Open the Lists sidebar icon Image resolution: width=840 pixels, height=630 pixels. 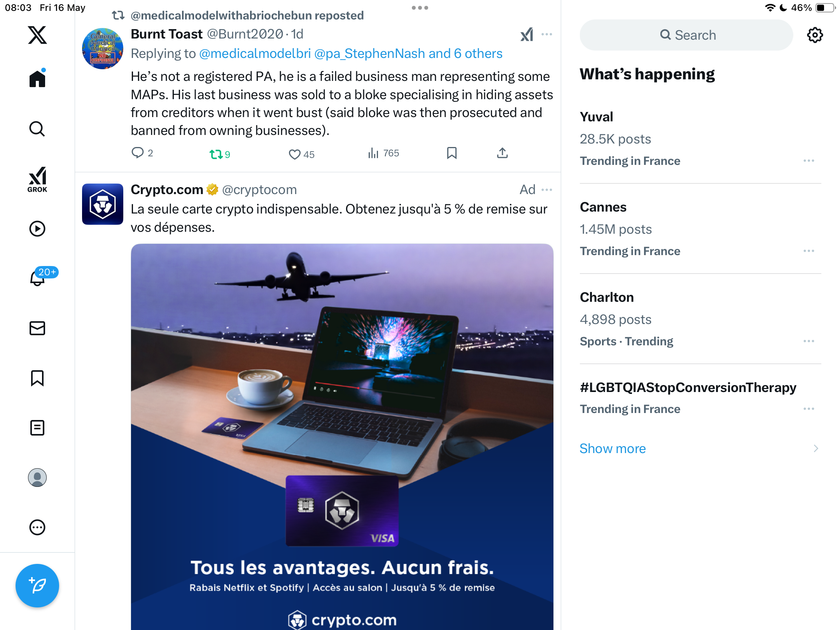pos(37,428)
